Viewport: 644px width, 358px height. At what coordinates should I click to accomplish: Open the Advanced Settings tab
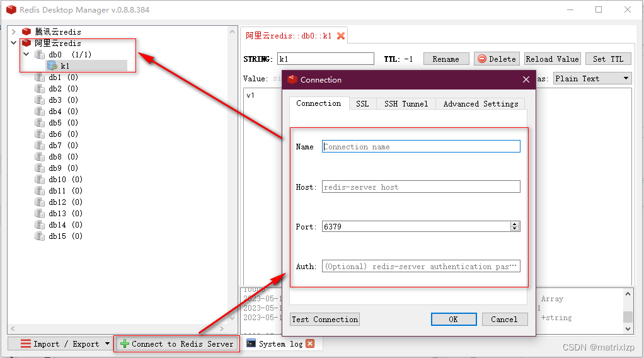pyautogui.click(x=481, y=104)
